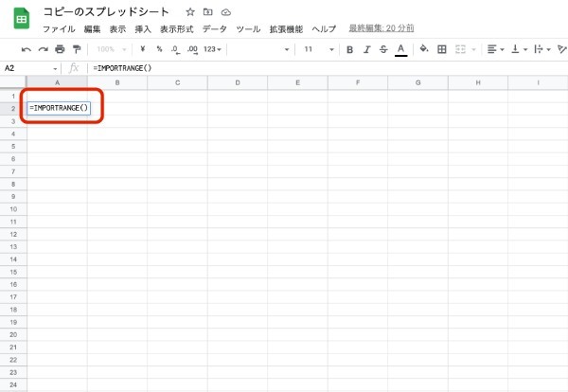Activate paint format tool
This screenshot has width=568, height=392.
(x=77, y=49)
